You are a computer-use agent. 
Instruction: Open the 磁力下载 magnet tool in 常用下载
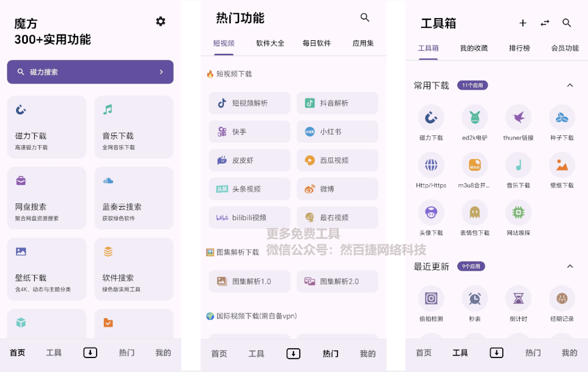(431, 122)
